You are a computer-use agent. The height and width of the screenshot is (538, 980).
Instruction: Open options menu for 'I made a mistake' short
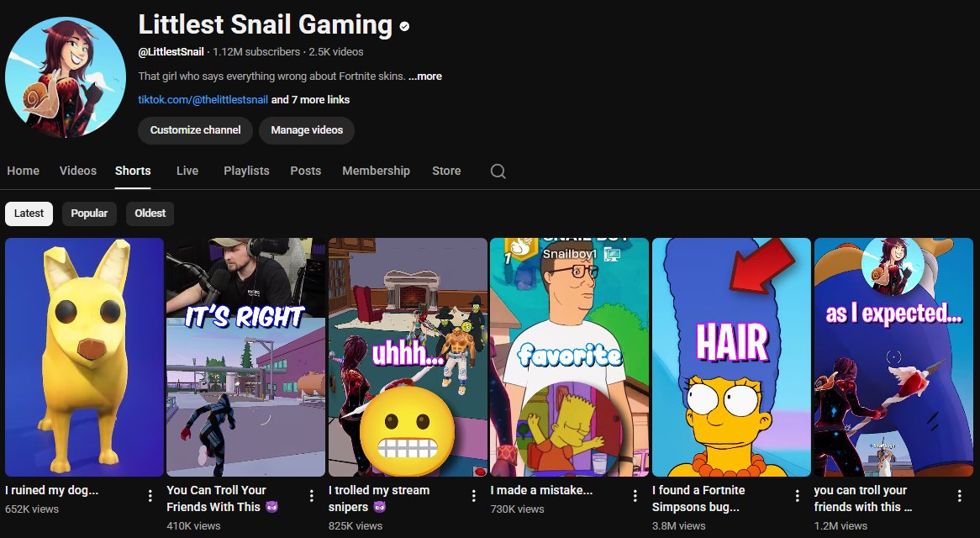634,496
